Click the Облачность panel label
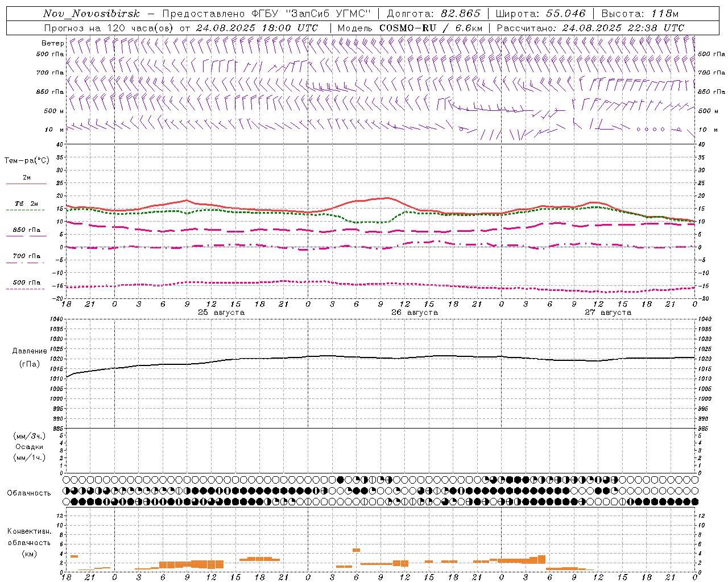The height and width of the screenshot is (582, 728). pyautogui.click(x=29, y=493)
